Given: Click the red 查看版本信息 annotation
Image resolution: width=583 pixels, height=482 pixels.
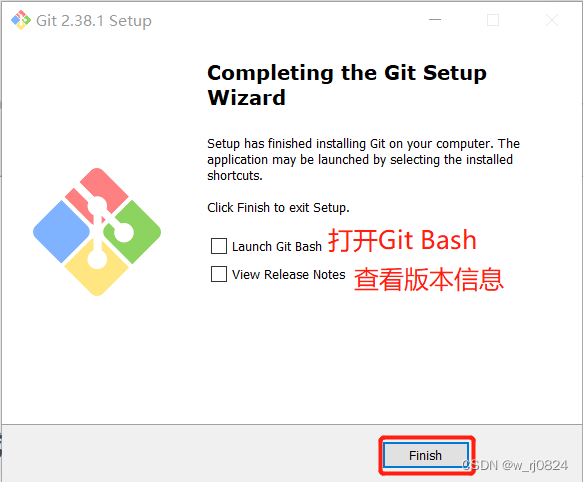Looking at the screenshot, I should coord(429,279).
